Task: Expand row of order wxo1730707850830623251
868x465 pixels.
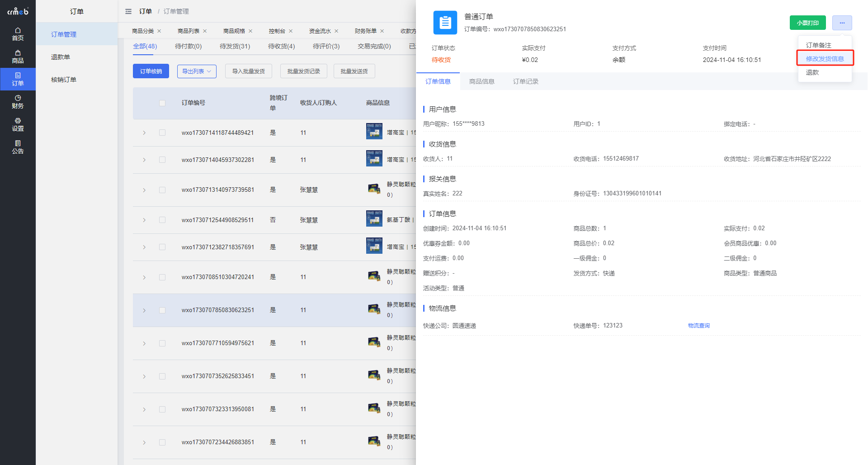Action: tap(144, 311)
